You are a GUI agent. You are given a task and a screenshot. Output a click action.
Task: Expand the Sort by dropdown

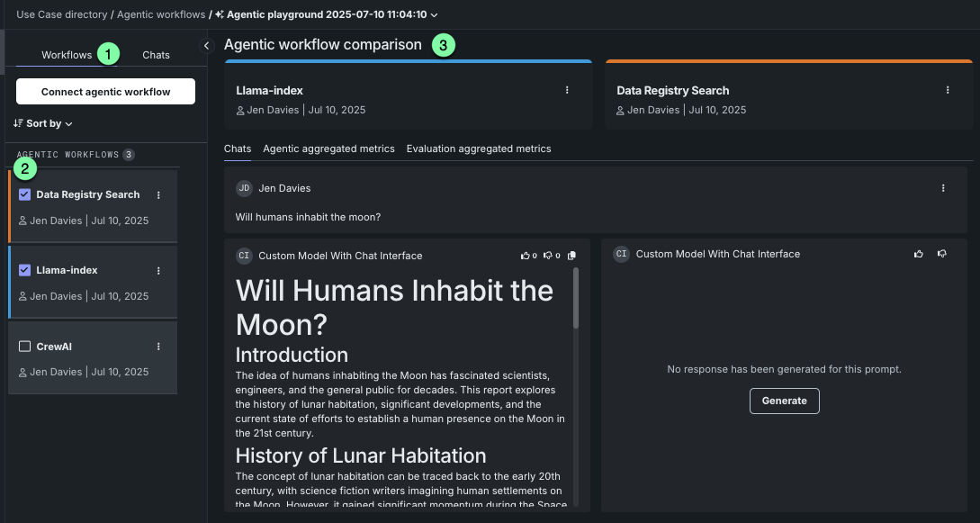click(x=44, y=123)
